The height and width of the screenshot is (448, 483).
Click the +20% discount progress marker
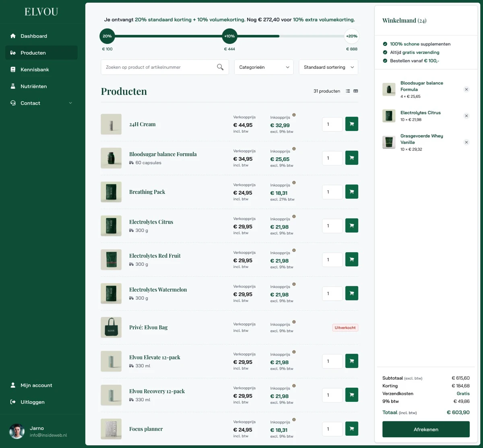(x=351, y=36)
